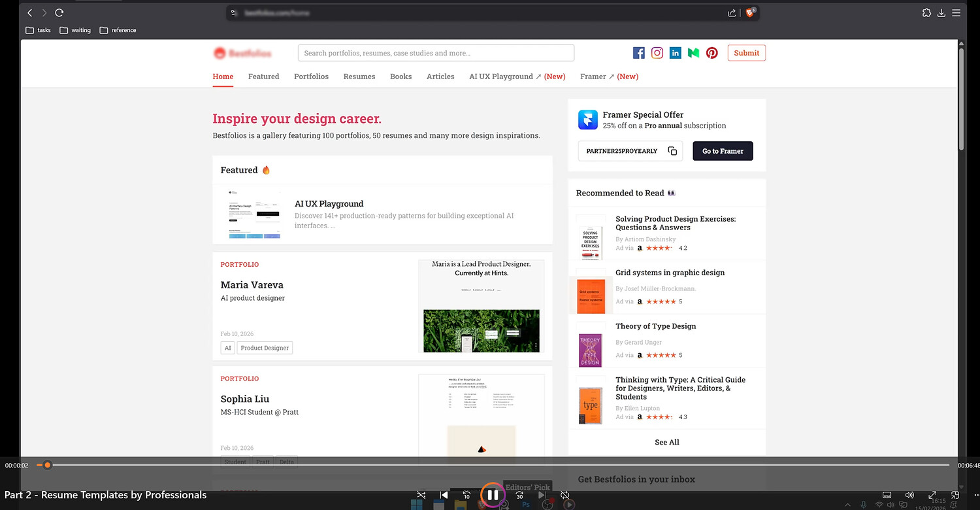Select the AI tag under Maria Vareva
The image size is (980, 510).
228,348
